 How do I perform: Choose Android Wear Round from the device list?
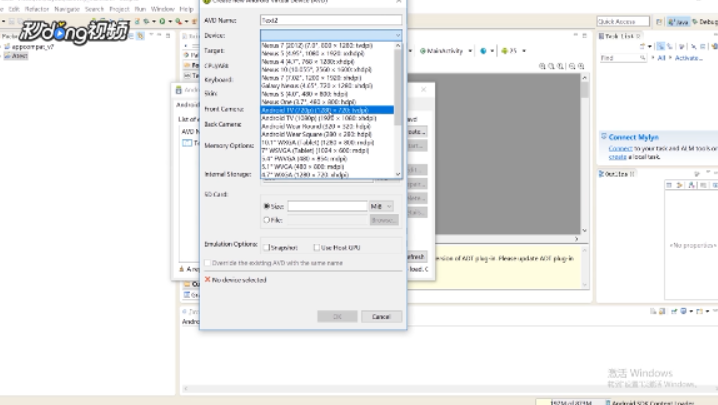click(327, 126)
